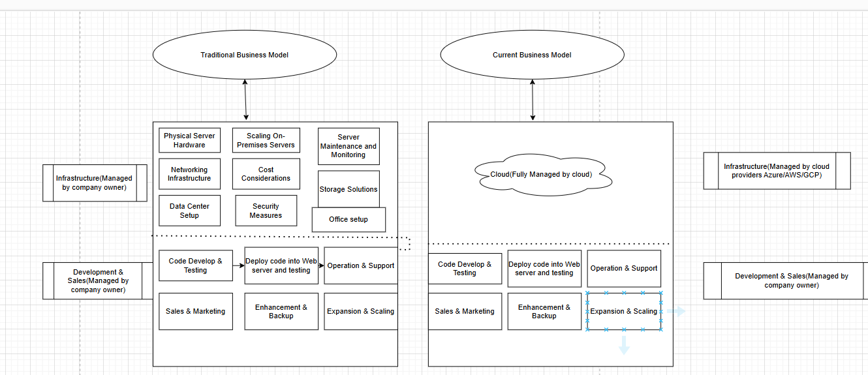The image size is (868, 375).
Task: Click the double arrow under Traditional Business Model ellipse
Action: [245, 100]
